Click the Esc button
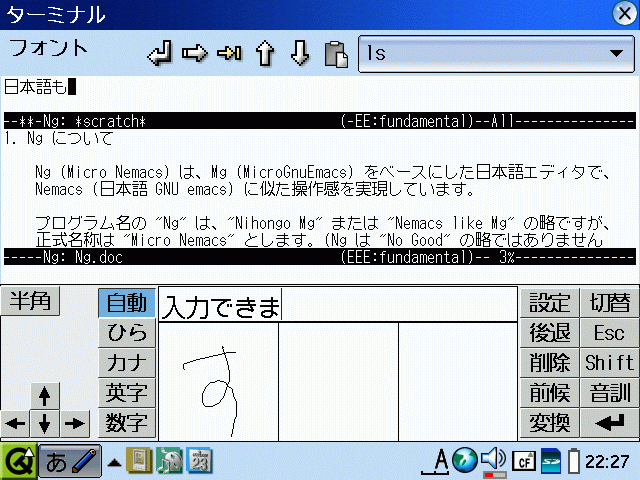Viewport: 640px width, 480px height. [609, 333]
